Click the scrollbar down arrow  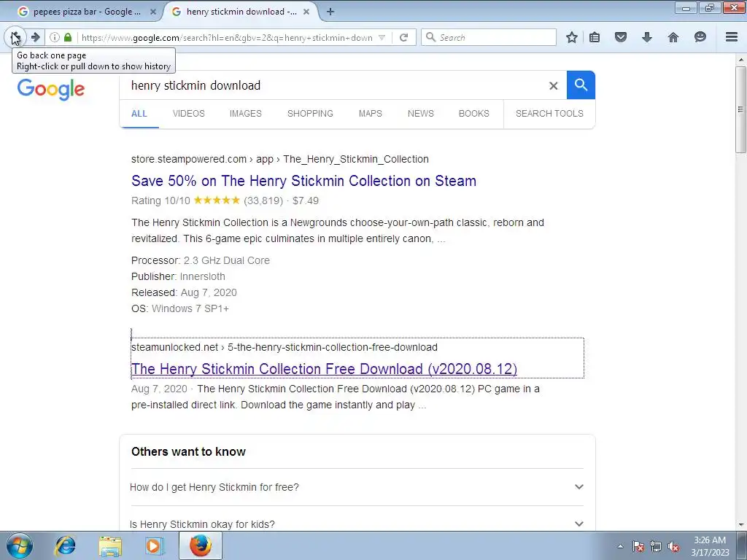(740, 524)
